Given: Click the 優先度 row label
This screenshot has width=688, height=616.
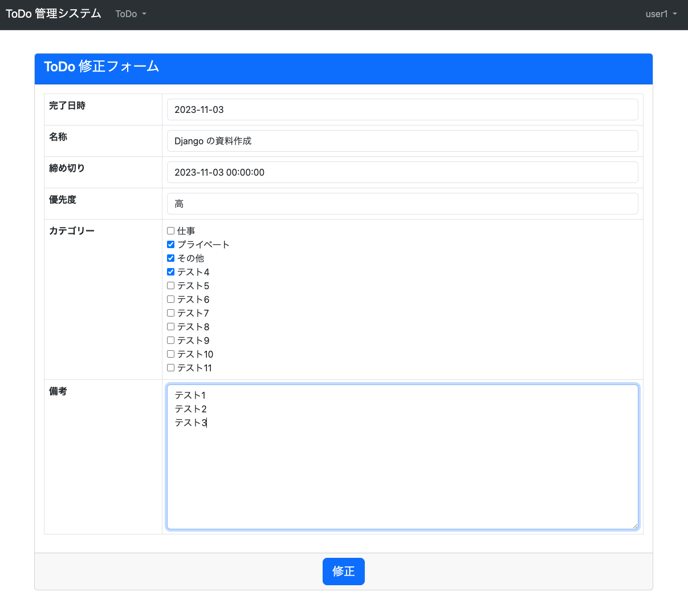Looking at the screenshot, I should 63,200.
